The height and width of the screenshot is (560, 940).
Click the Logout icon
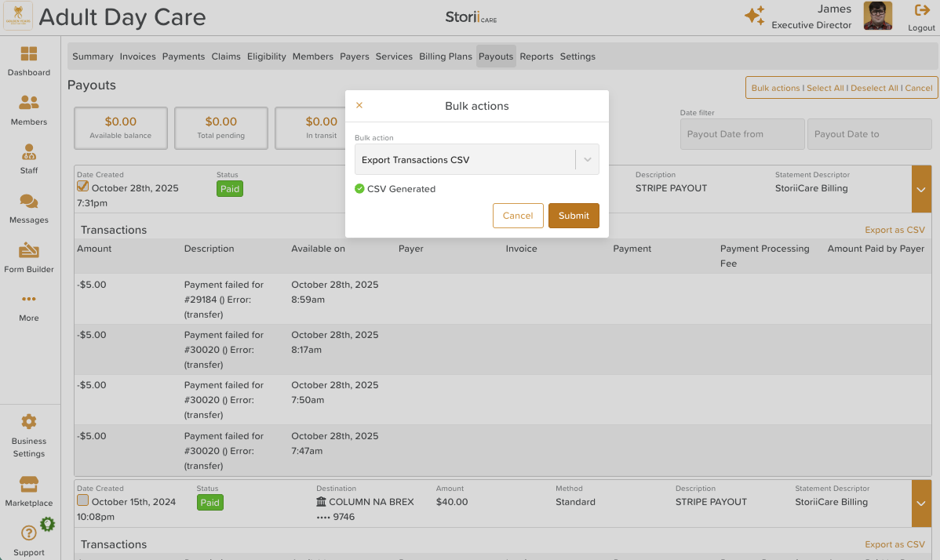922,11
